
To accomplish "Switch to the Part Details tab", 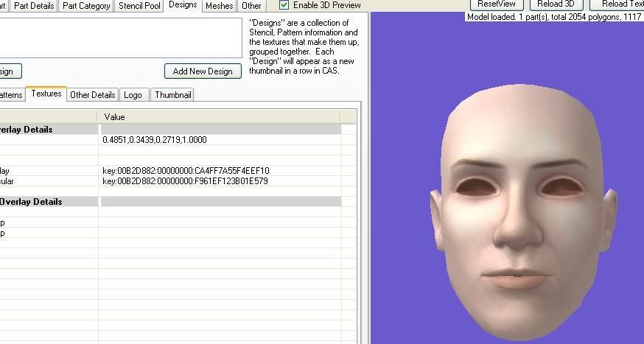I will point(34,6).
